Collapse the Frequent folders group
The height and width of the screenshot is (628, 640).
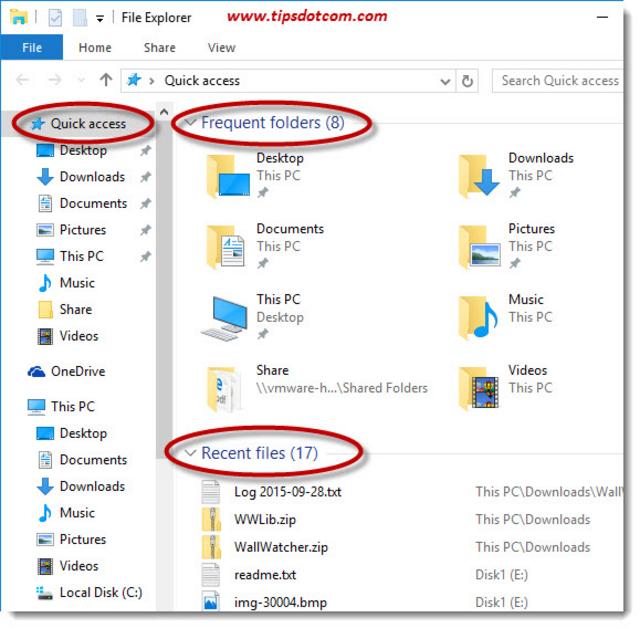point(190,122)
